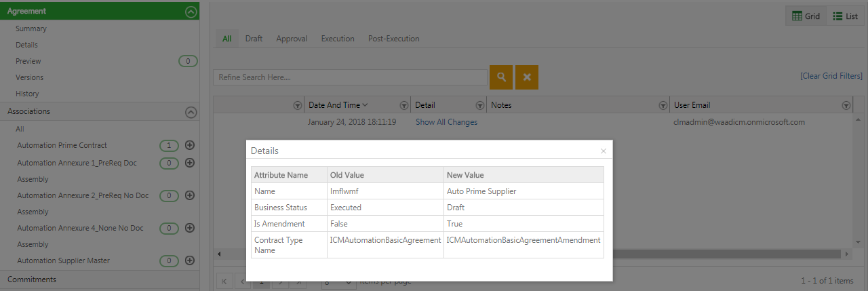Add association for Automation Prime Contract

(x=190, y=145)
